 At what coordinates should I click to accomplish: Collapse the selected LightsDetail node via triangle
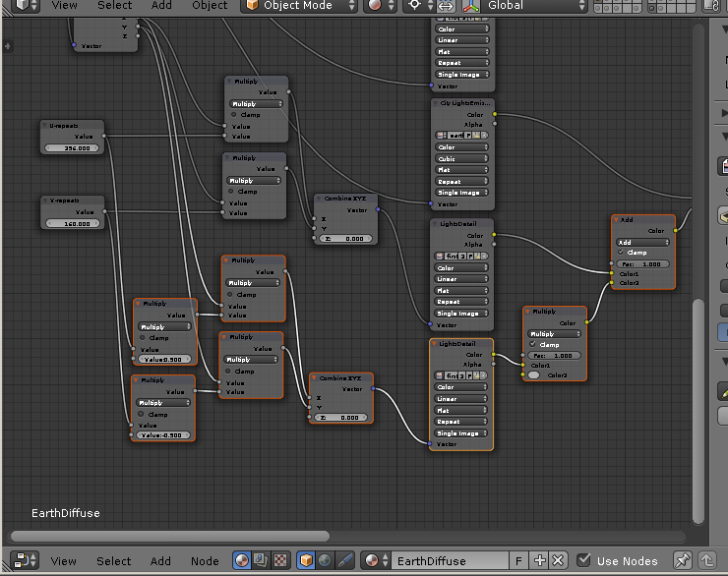click(434, 344)
